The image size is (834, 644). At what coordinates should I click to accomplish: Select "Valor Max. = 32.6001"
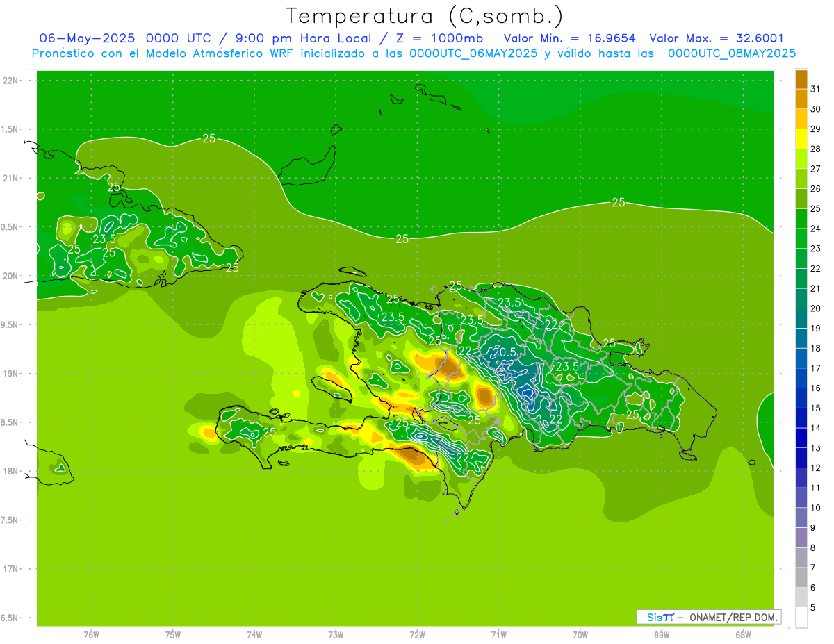point(716,38)
